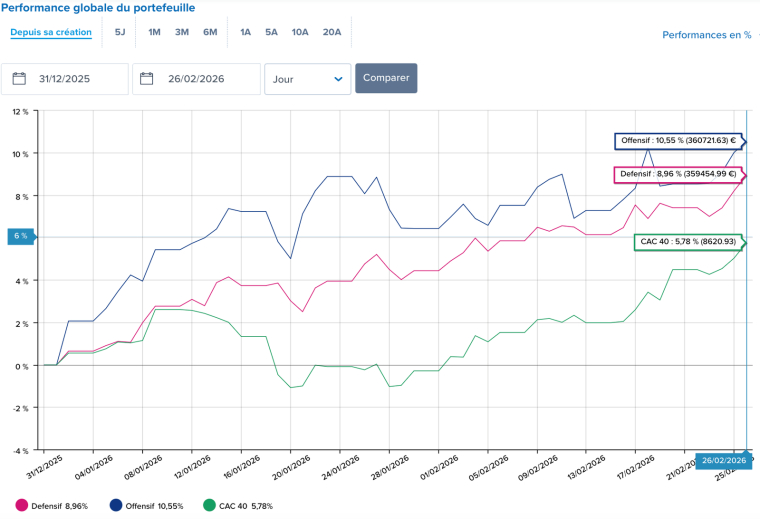This screenshot has height=519, width=760.
Task: Click the end date field 26/02/2026
Action: [201, 79]
